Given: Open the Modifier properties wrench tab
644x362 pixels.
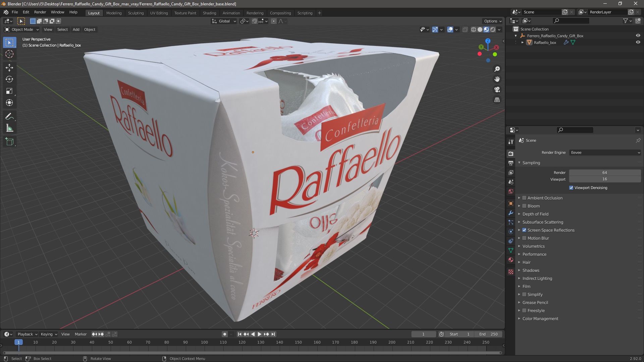Looking at the screenshot, I should (511, 213).
